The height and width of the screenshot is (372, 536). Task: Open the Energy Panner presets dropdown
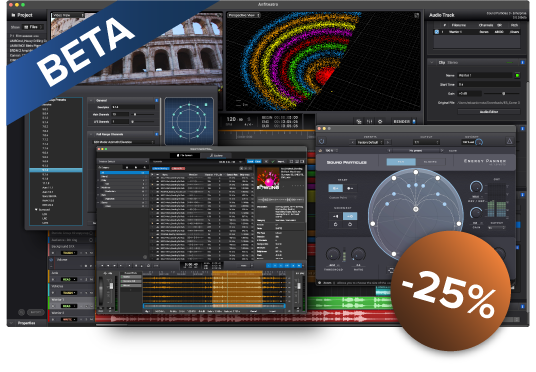point(370,142)
